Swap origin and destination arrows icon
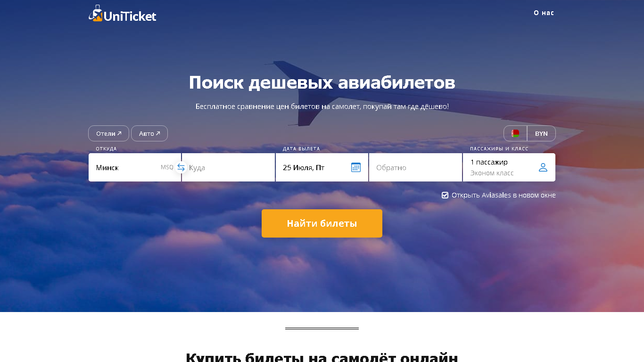The width and height of the screenshot is (644, 362). 181,167
